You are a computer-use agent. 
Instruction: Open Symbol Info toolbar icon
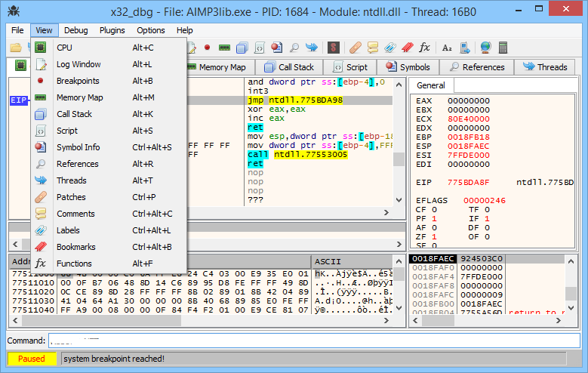click(277, 48)
